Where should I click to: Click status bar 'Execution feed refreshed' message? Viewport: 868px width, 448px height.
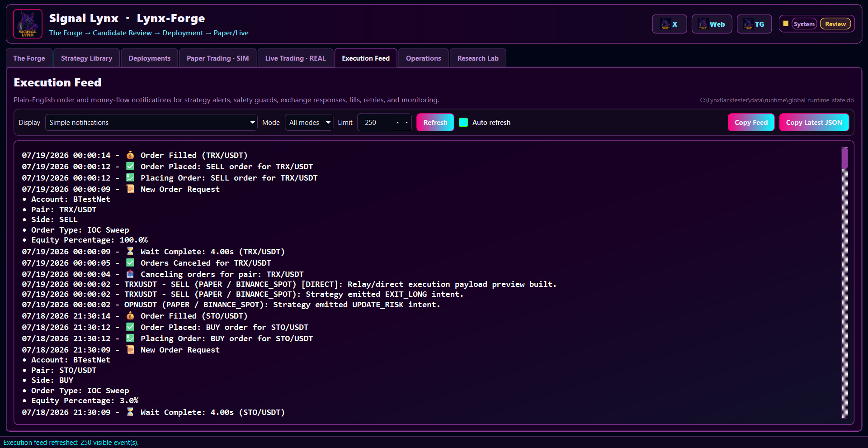[71, 443]
